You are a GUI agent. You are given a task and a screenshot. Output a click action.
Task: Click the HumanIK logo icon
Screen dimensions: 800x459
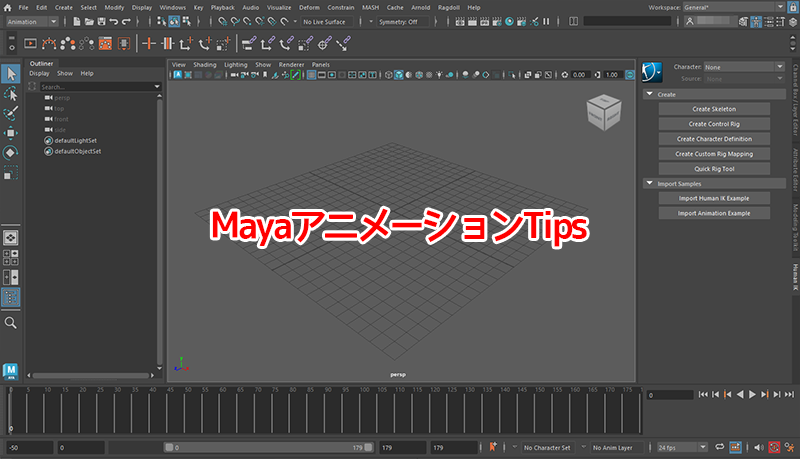pos(652,72)
